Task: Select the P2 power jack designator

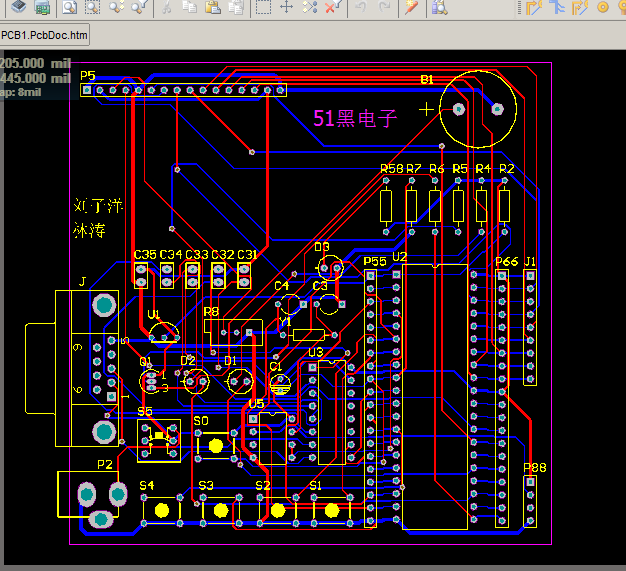Action: pyautogui.click(x=105, y=464)
